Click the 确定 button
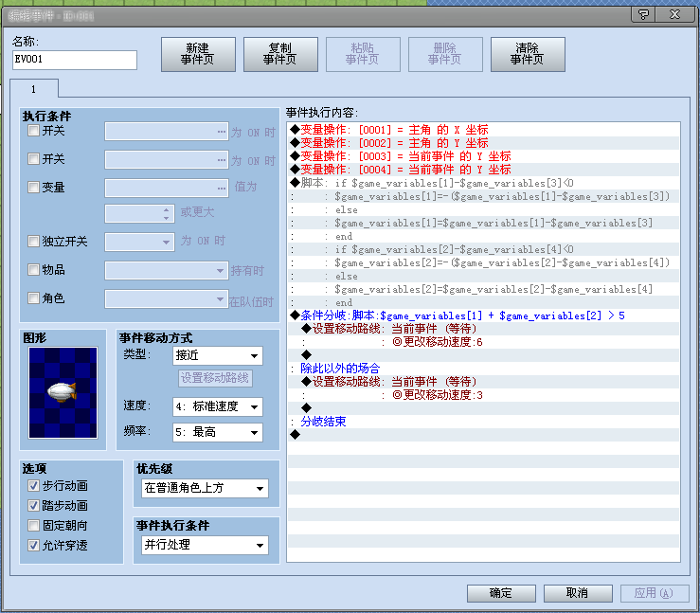Image resolution: width=700 pixels, height=613 pixels. point(501,593)
